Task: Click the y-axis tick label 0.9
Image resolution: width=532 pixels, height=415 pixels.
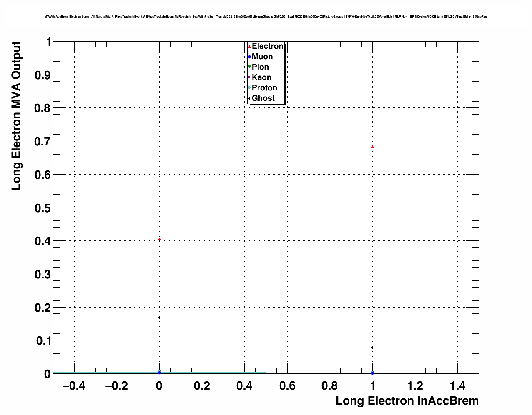Action: click(43, 75)
